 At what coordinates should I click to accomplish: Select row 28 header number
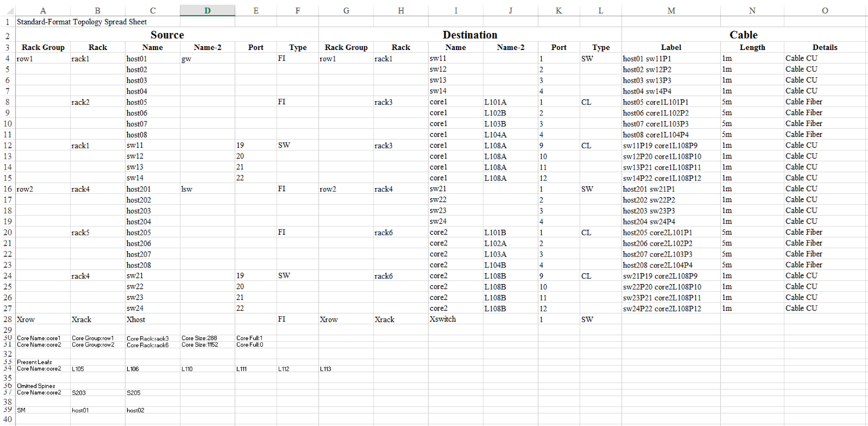(8, 319)
